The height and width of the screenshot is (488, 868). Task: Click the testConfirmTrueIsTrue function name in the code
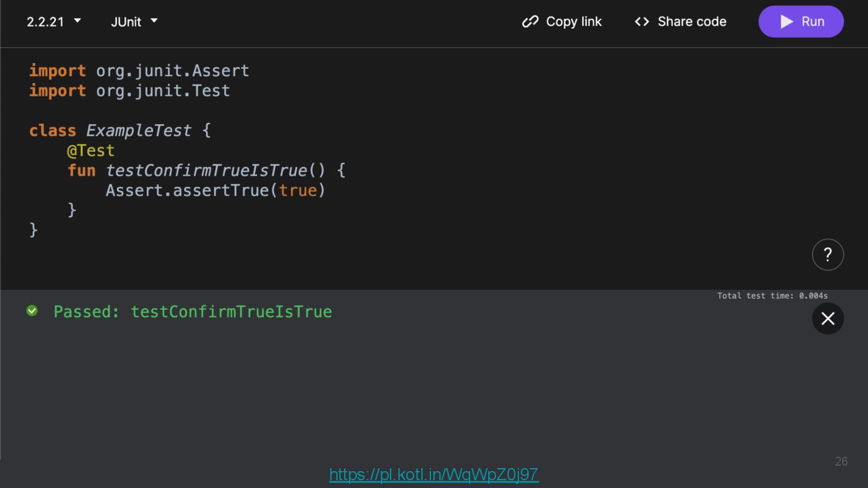click(207, 170)
